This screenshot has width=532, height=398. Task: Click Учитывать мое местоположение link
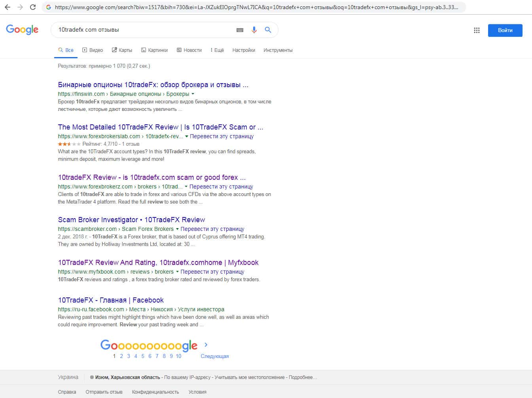pos(249,377)
